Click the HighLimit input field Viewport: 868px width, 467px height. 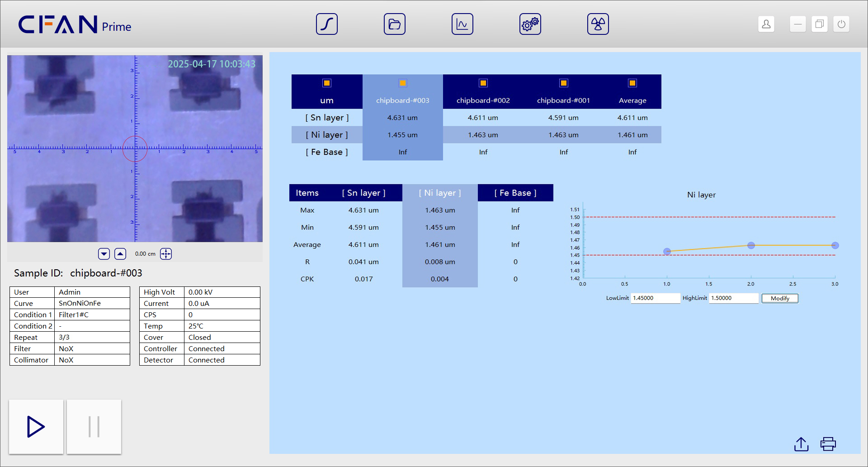733,298
